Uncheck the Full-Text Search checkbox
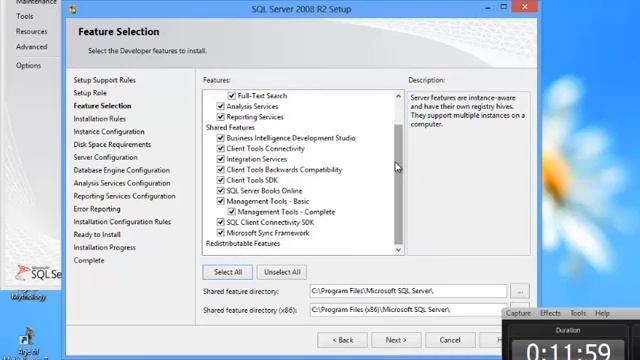Viewport: 640px width, 360px height. tap(231, 96)
